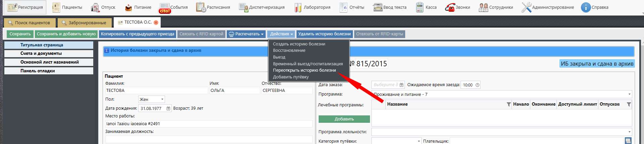Open calendar picker for Дата рождения
Viewport: 644px width, 144px height.
coord(168,108)
